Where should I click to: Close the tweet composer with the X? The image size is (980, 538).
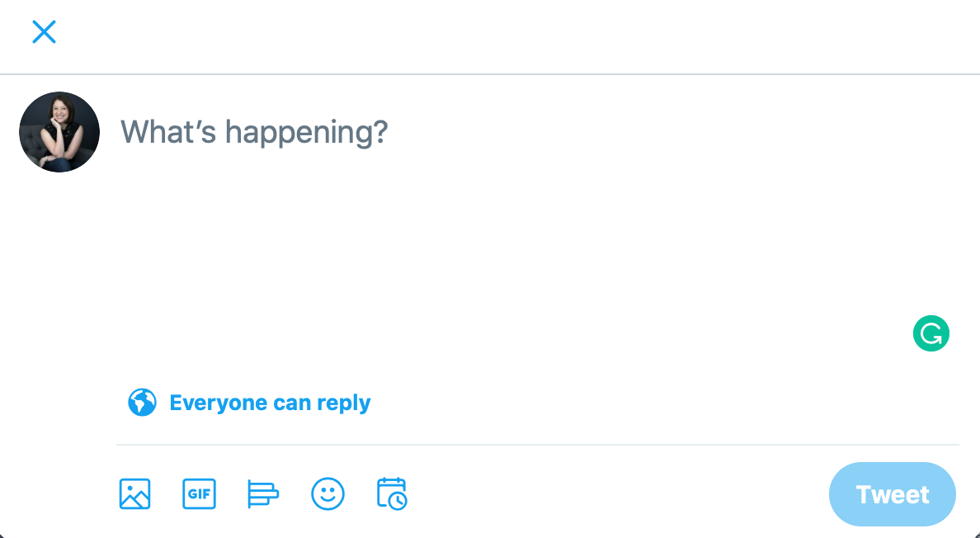point(44,32)
